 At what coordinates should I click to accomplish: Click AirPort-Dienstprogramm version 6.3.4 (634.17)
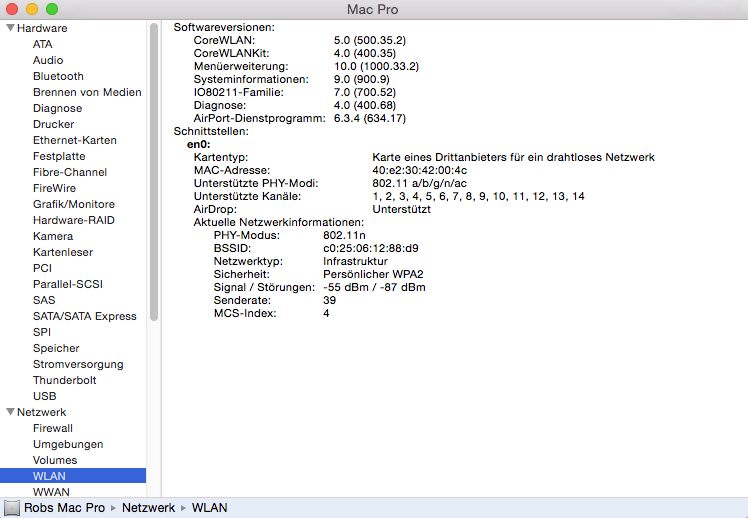coord(370,118)
